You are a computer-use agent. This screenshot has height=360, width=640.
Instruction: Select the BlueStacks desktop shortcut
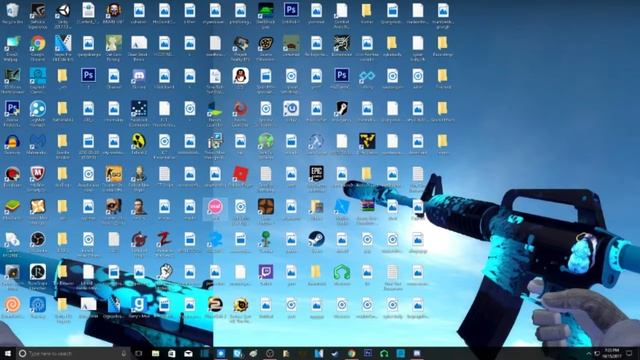point(12,207)
